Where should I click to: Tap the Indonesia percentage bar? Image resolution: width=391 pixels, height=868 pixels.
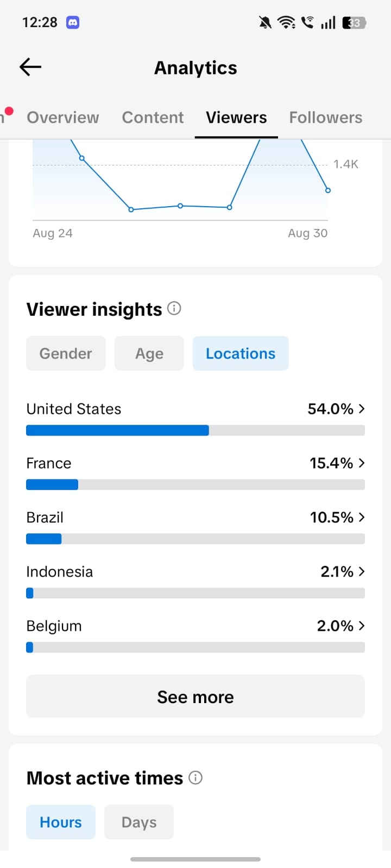(x=195, y=593)
